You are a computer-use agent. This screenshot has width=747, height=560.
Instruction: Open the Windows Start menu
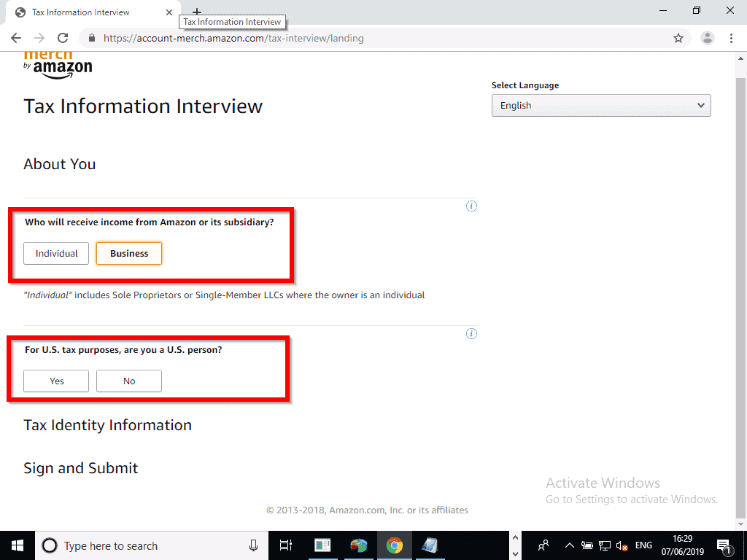click(18, 545)
